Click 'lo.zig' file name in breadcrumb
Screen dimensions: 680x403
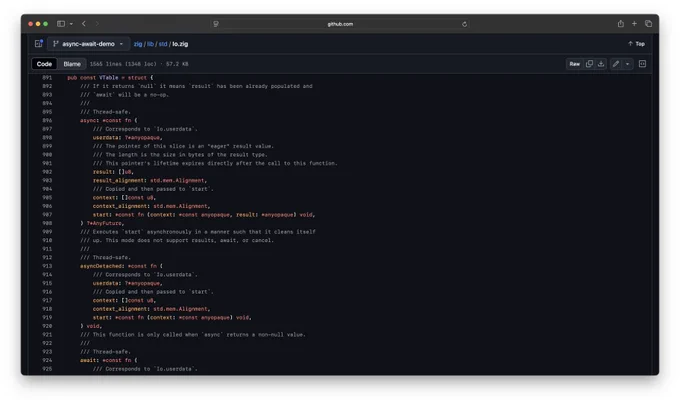coord(180,44)
